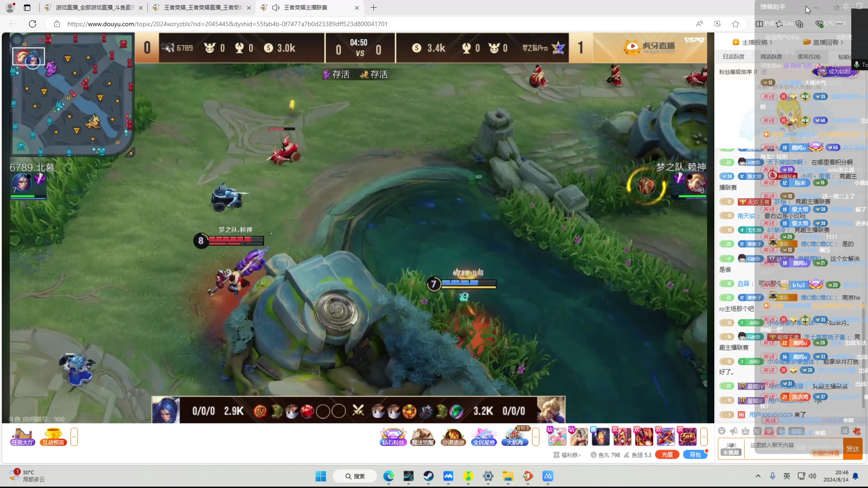Open the taskbar Settings gear icon
This screenshot has width=868, height=488.
click(x=488, y=476)
